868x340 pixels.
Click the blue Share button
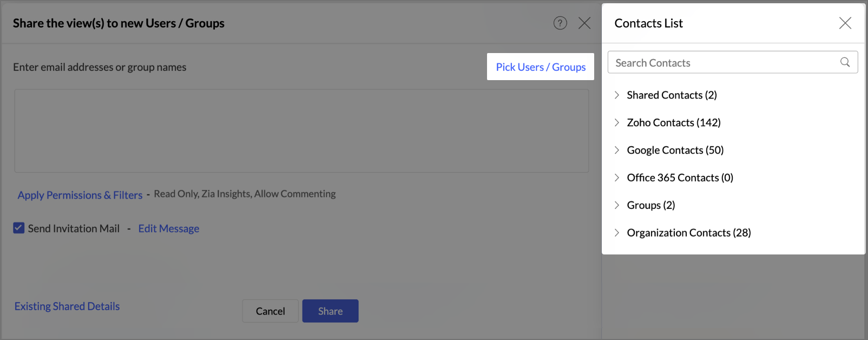click(x=330, y=311)
